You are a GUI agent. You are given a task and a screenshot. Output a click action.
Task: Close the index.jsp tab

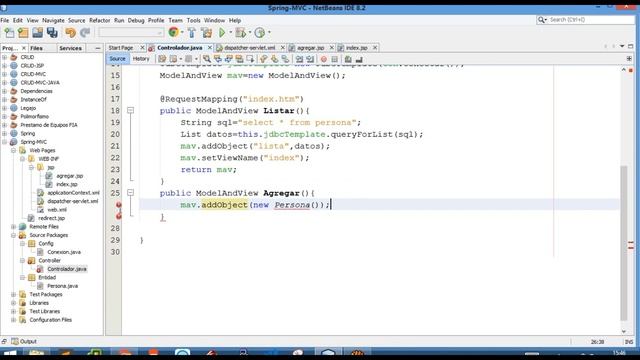click(x=375, y=48)
